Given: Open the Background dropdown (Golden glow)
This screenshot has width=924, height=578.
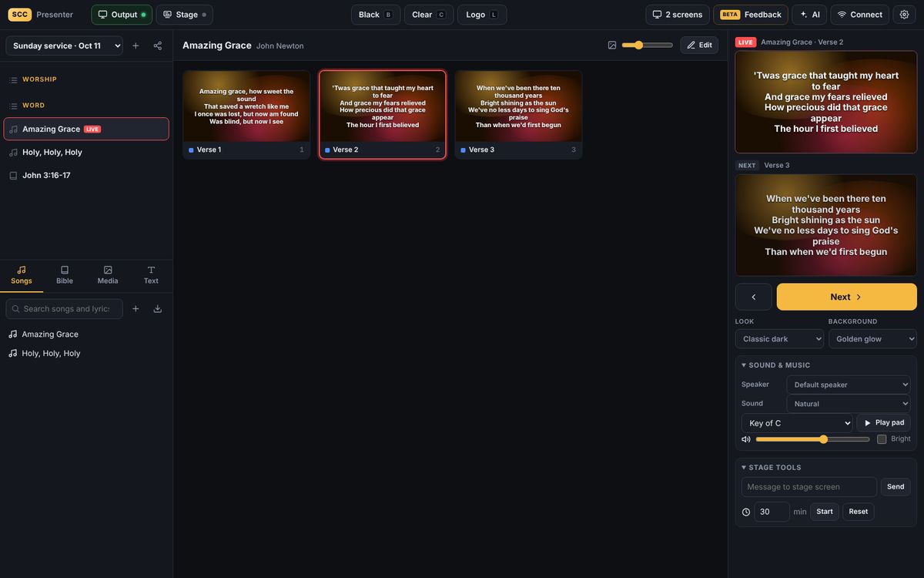Looking at the screenshot, I should [872, 339].
